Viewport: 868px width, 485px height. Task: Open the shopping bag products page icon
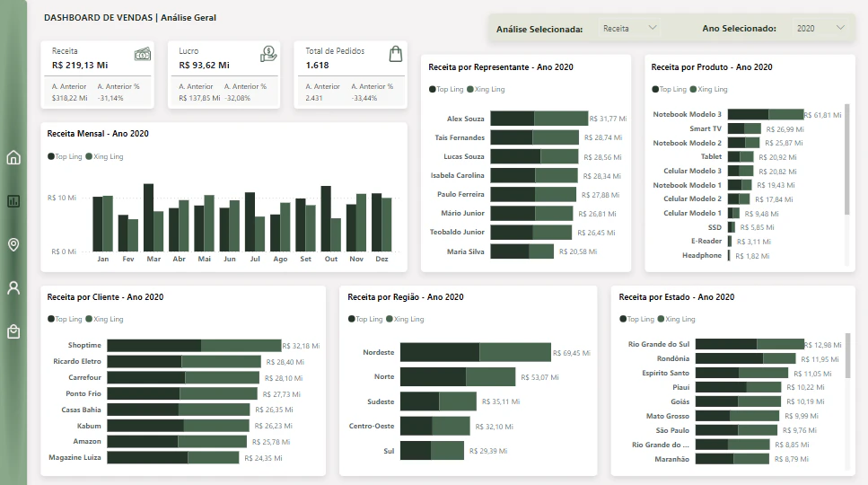click(x=13, y=331)
